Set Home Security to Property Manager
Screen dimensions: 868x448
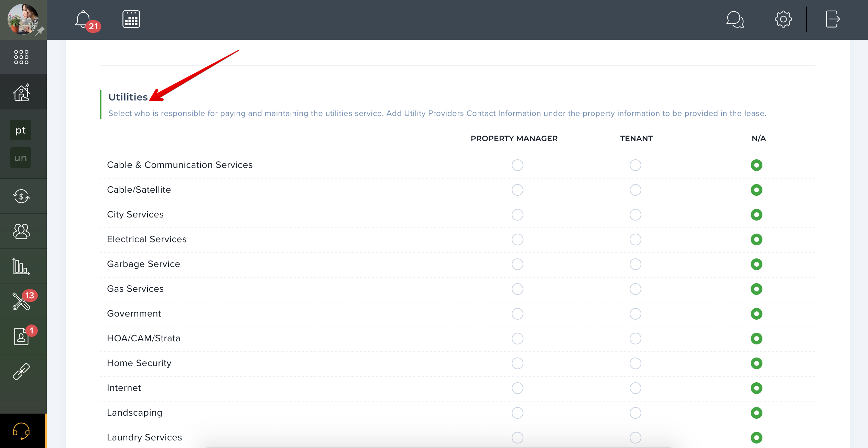pos(517,363)
